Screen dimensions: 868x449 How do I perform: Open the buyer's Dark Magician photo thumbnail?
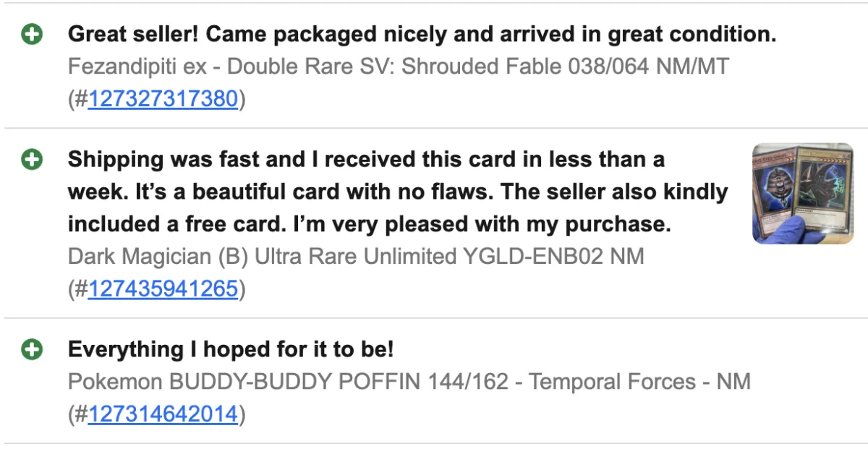click(802, 193)
